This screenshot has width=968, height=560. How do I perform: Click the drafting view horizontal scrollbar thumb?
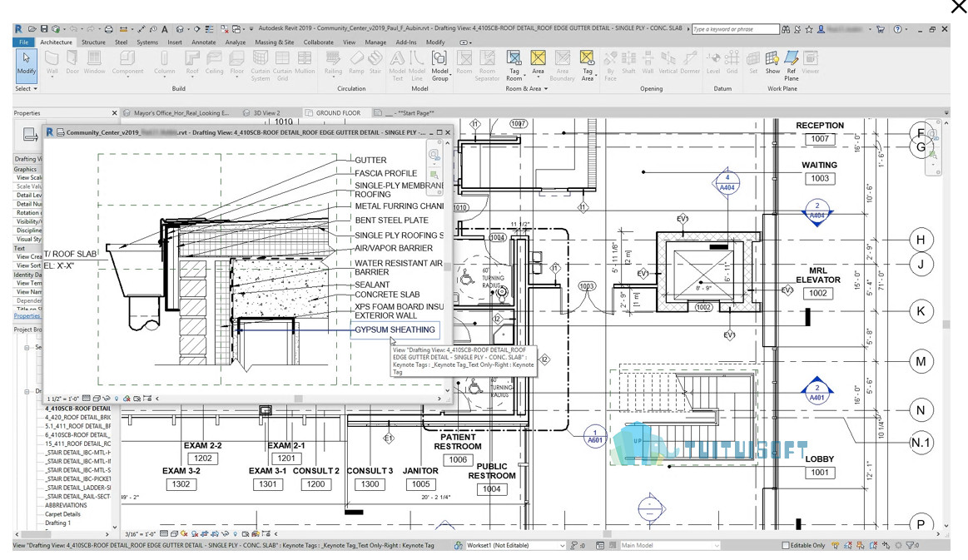coord(298,399)
